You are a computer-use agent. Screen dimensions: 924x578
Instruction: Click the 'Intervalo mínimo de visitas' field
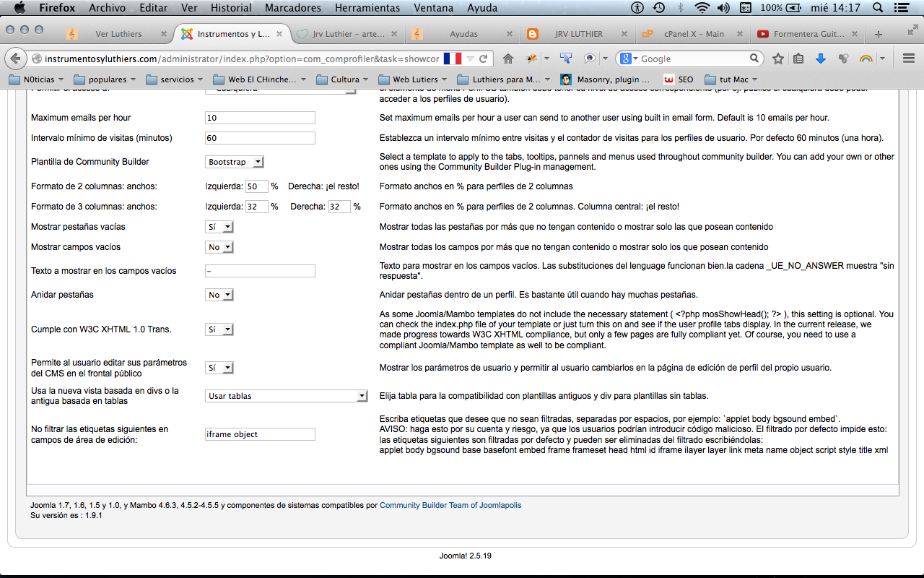(x=261, y=138)
